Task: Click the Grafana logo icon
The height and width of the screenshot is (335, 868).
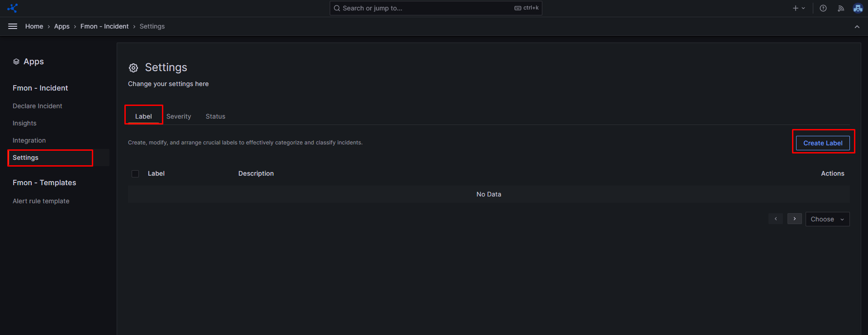Action: [13, 8]
